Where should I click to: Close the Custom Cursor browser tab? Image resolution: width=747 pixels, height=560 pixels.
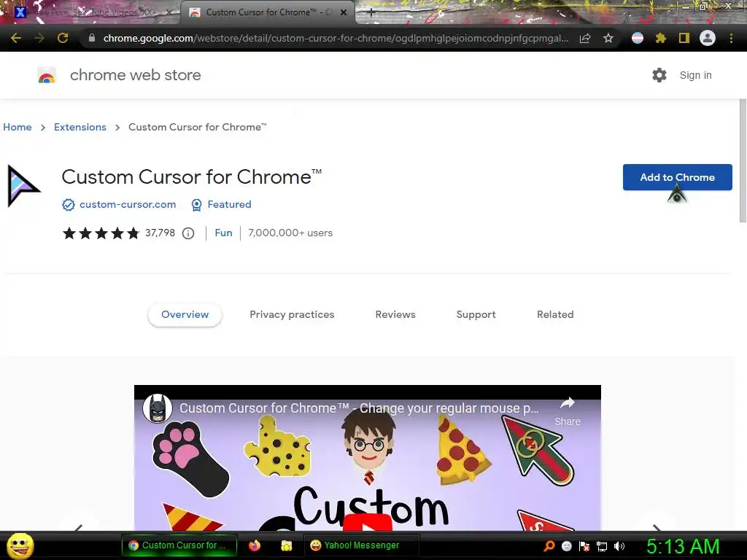(x=344, y=13)
